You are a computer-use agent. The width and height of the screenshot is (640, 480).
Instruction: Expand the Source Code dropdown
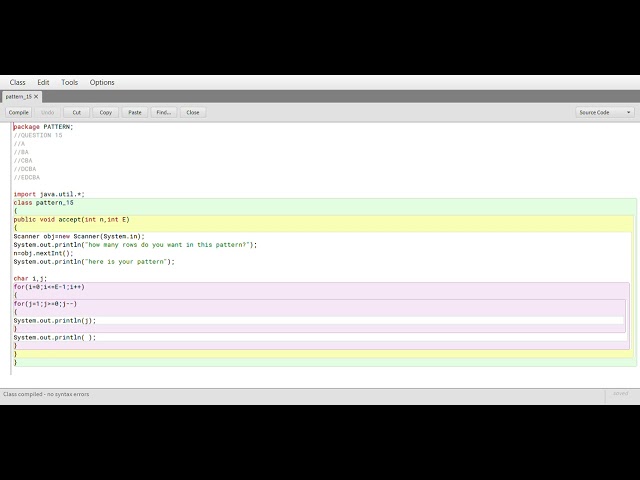pyautogui.click(x=605, y=112)
